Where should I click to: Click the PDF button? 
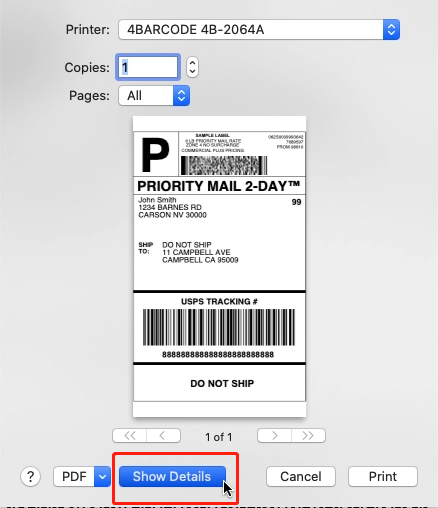point(74,476)
